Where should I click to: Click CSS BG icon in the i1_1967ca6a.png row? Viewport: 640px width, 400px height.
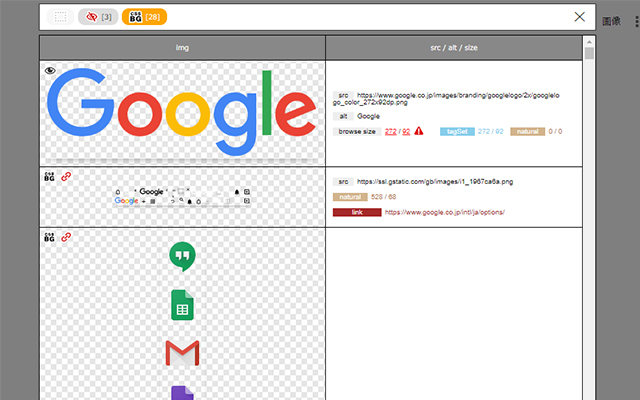pyautogui.click(x=49, y=176)
